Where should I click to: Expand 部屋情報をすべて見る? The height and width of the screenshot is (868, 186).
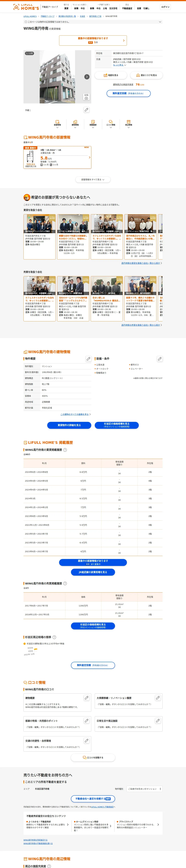coord(93,180)
